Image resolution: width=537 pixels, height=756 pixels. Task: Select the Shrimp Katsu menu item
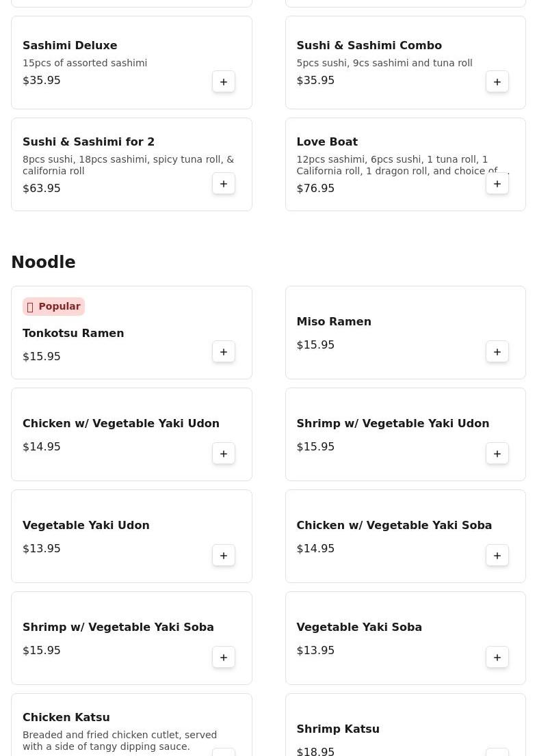(x=338, y=729)
